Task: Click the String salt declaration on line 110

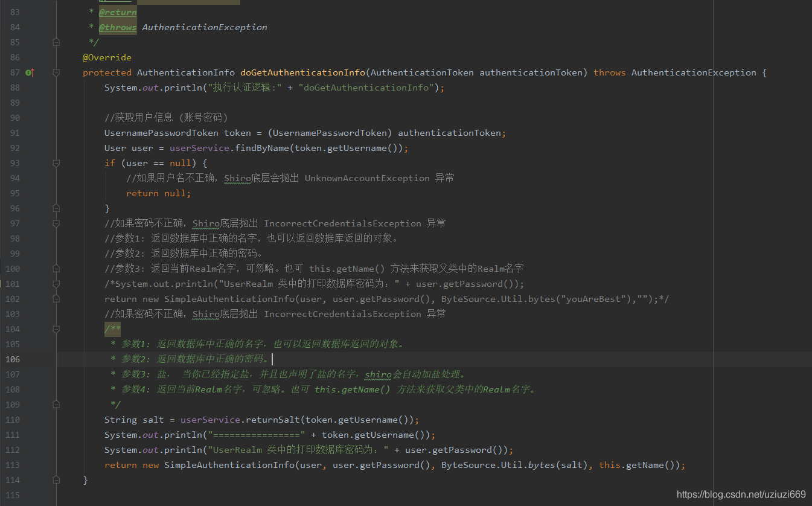Action: [139, 420]
